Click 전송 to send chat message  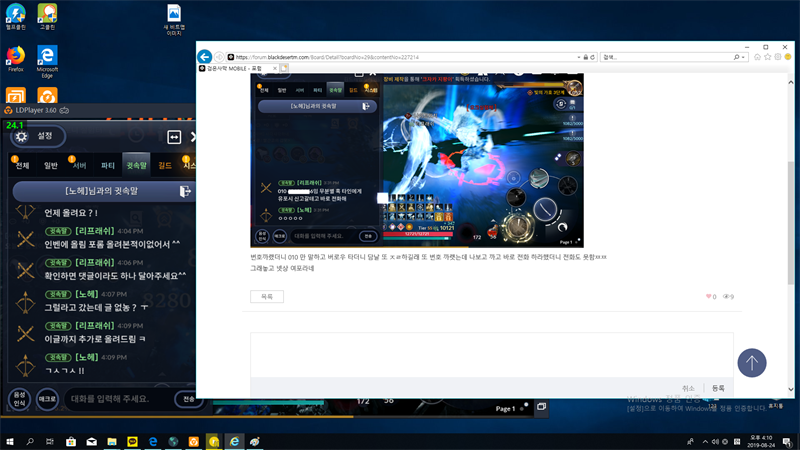(x=188, y=399)
